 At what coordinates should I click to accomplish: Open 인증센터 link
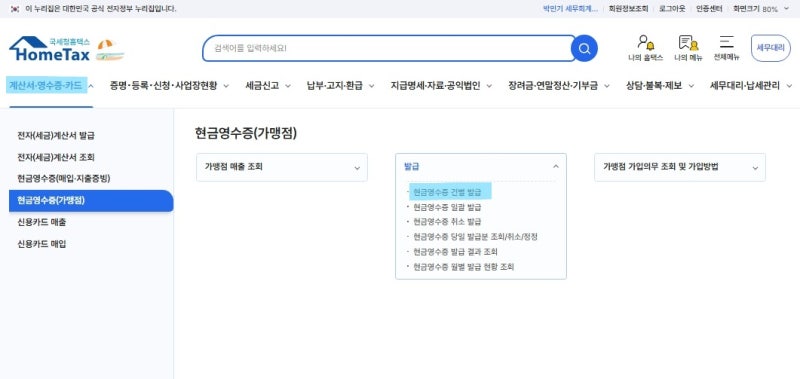(x=709, y=9)
